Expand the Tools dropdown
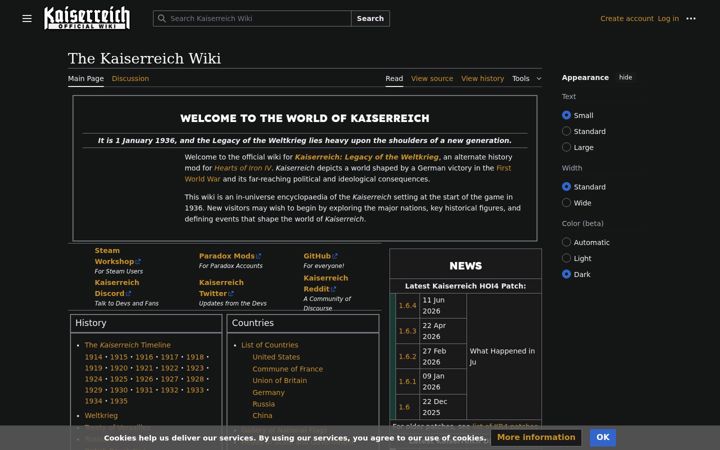The image size is (720, 450). tap(527, 79)
